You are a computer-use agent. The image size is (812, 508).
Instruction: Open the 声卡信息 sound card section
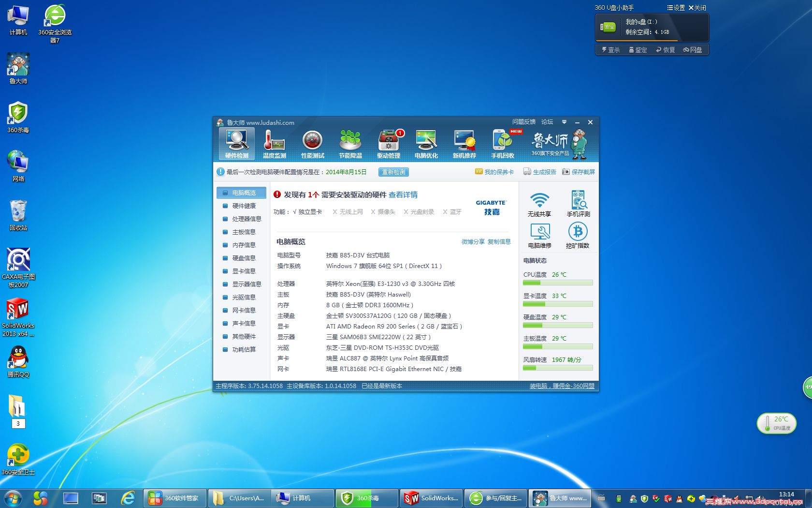coord(241,323)
